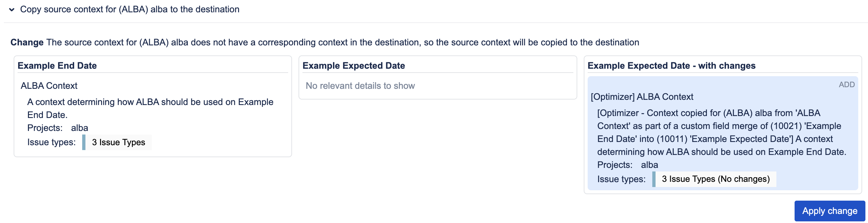
Task: Select the 'Example End Date' panel header
Action: pyautogui.click(x=57, y=65)
